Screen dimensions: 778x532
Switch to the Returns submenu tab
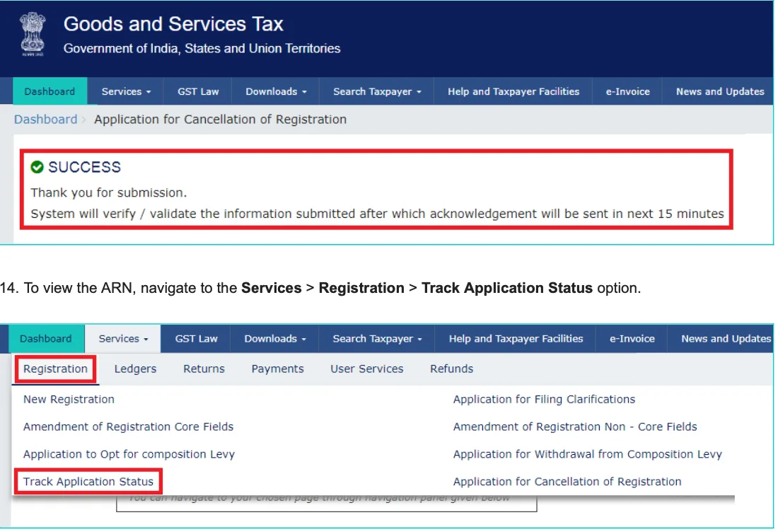click(204, 369)
